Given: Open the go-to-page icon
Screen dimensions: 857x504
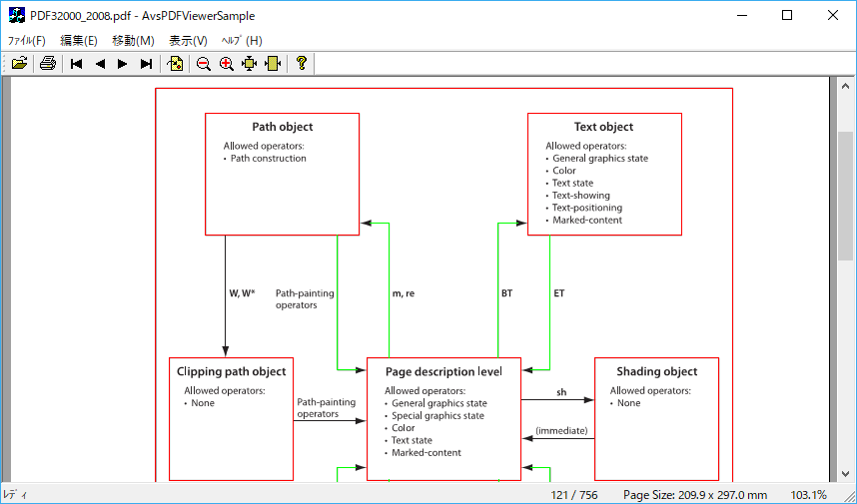Looking at the screenshot, I should [175, 64].
